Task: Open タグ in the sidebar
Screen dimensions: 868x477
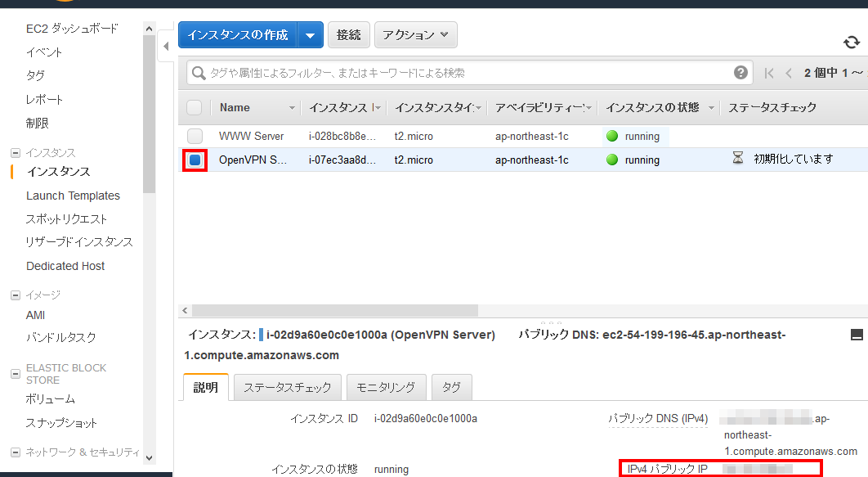Action: (35, 75)
